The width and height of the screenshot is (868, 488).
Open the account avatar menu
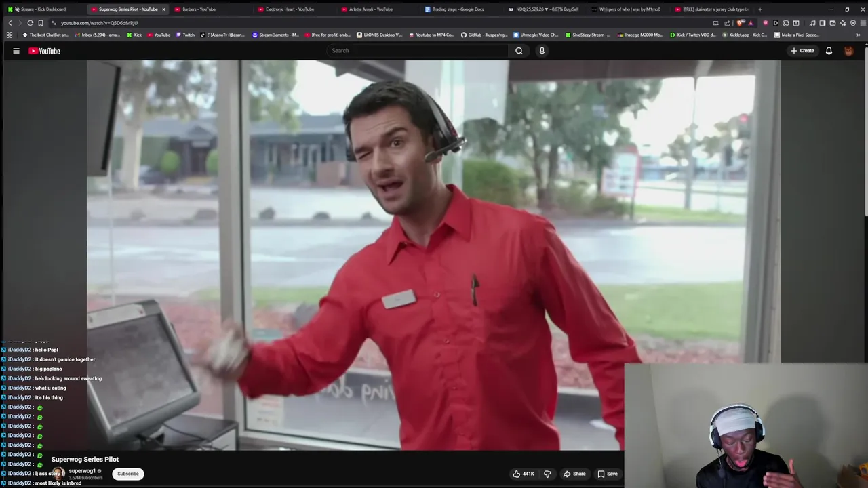[x=848, y=51]
